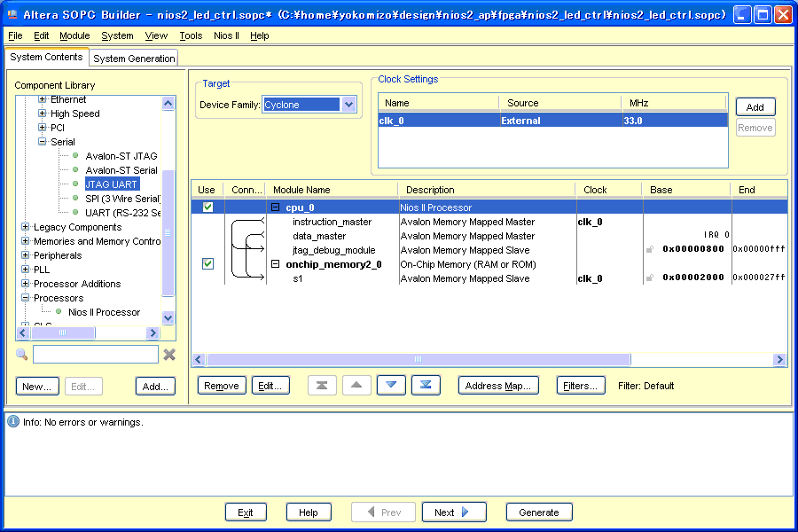Open the File menu
Viewport: 798px width, 532px height.
[x=15, y=35]
